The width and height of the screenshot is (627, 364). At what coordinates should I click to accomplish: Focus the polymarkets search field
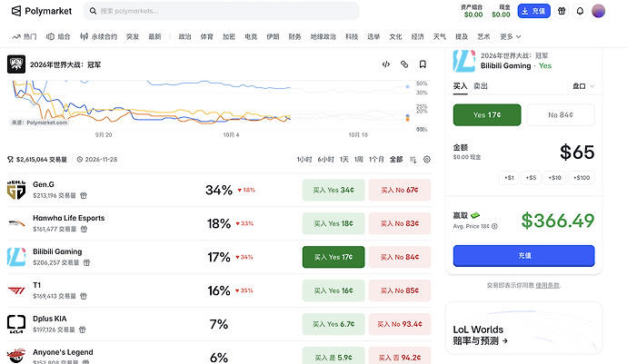pos(222,11)
